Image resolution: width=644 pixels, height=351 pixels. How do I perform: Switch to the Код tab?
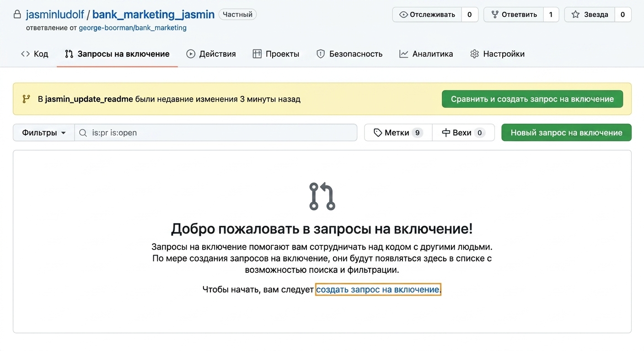coord(34,54)
